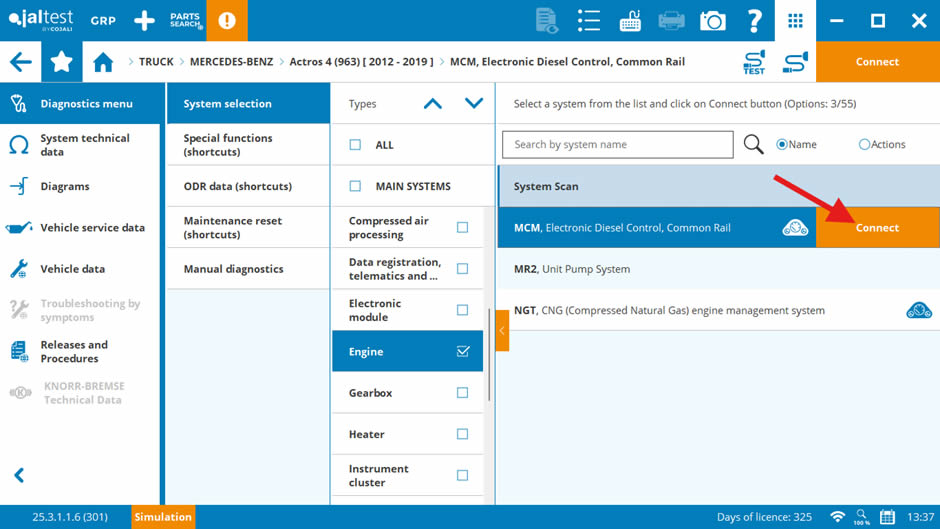Open System technical data
The width and height of the screenshot is (940, 529).
[x=81, y=145]
